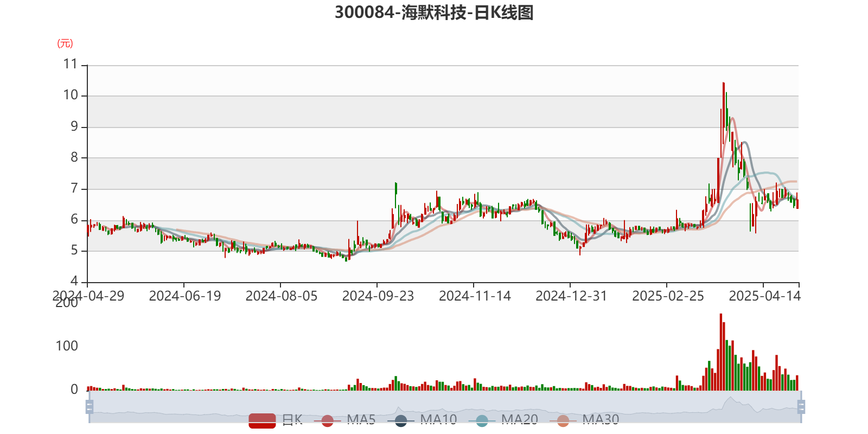The width and height of the screenshot is (868, 434).
Task: Click the MA10 dark legend circle marker
Action: point(401,420)
